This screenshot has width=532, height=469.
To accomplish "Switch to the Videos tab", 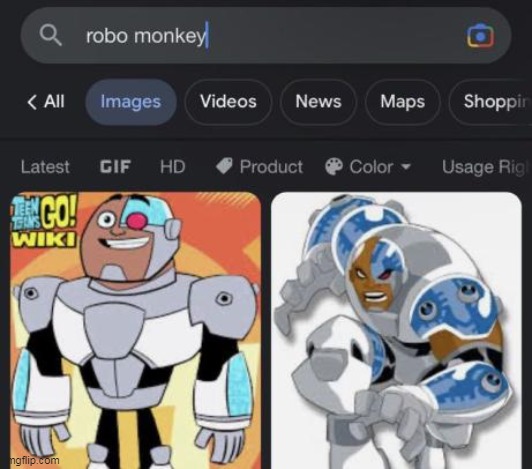I will tap(228, 102).
